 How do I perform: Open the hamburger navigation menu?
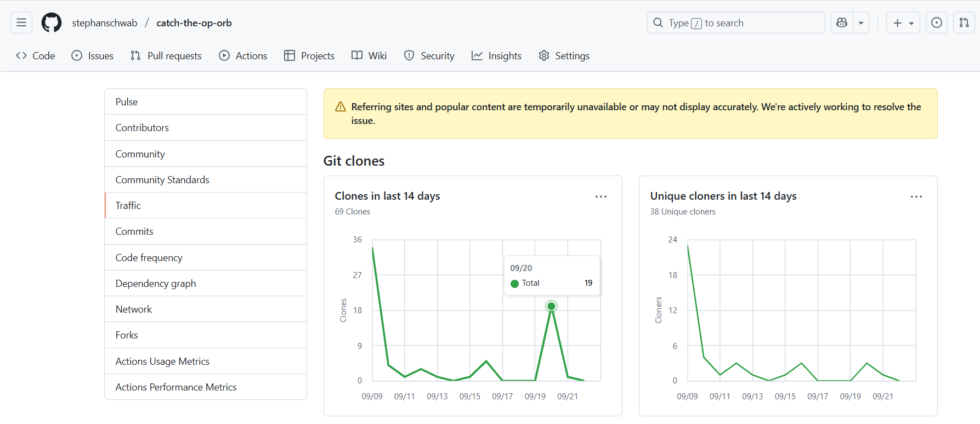(x=21, y=22)
